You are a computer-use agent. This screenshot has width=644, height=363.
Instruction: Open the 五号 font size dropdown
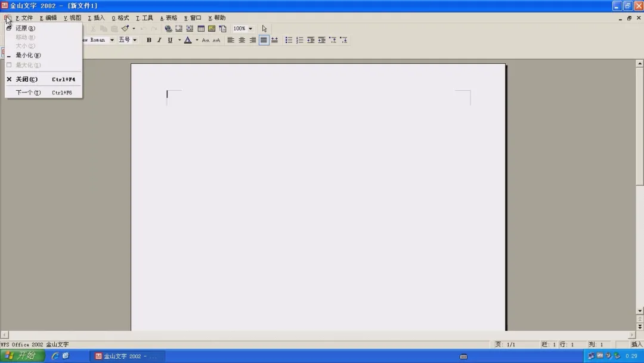[135, 40]
